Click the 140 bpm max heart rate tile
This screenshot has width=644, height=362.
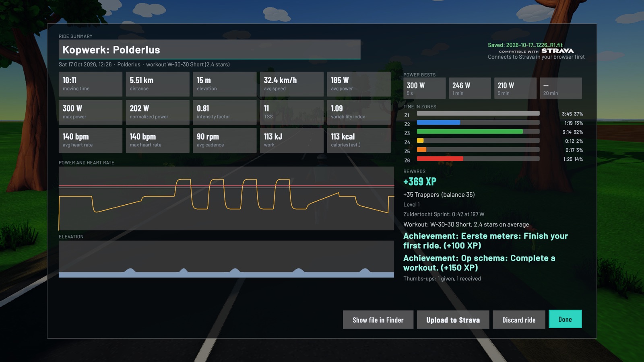pos(157,140)
